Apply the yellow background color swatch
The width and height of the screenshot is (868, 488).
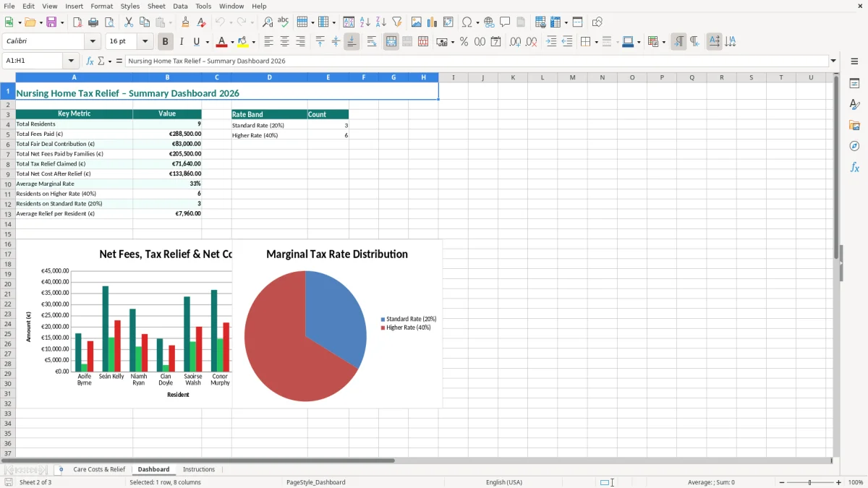[x=243, y=42]
